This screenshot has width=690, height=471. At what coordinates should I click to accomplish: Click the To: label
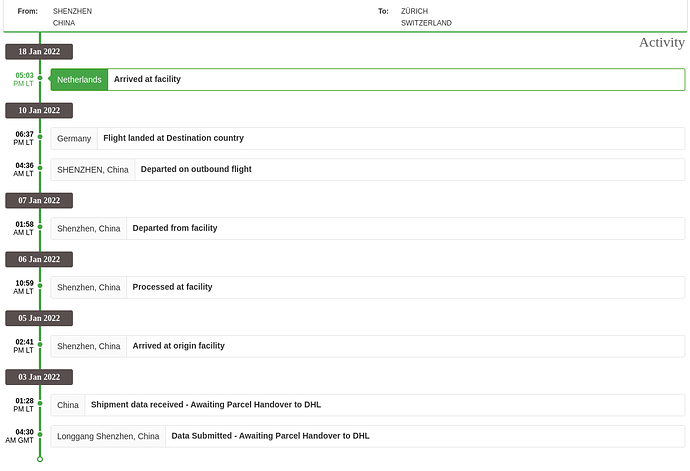383,11
